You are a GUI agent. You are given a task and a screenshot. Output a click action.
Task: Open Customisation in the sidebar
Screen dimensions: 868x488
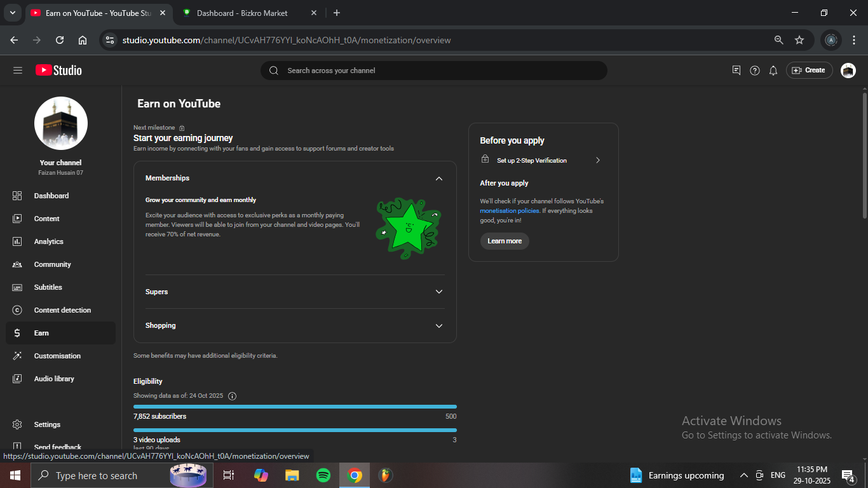pos(57,356)
